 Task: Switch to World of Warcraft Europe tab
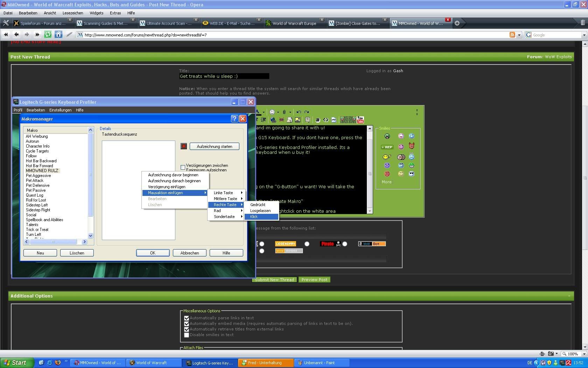(x=294, y=23)
